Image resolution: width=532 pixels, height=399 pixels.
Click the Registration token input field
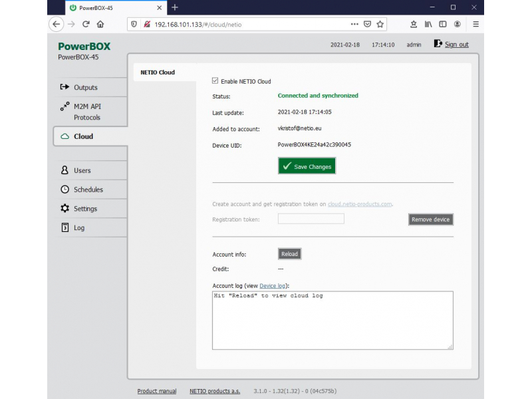(x=311, y=219)
